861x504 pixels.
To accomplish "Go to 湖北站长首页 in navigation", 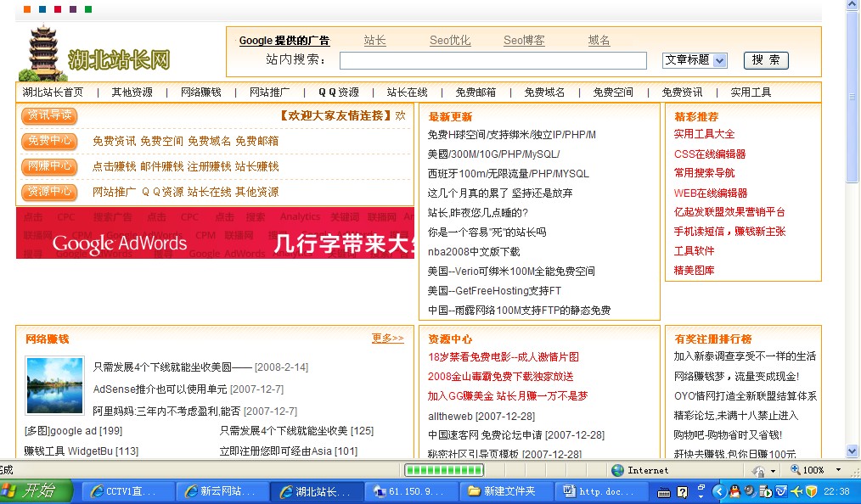I will point(53,92).
